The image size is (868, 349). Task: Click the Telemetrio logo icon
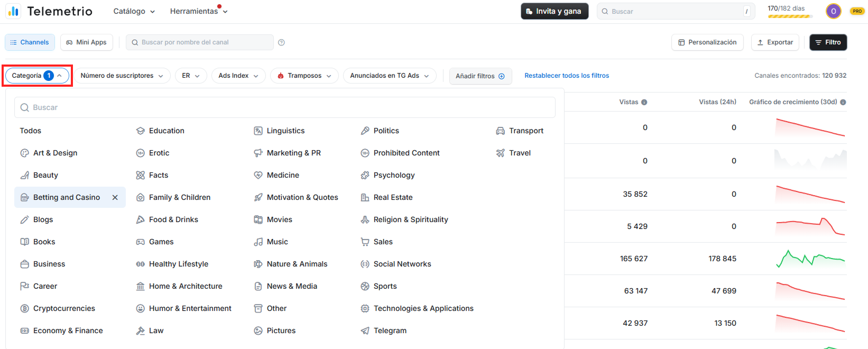pyautogui.click(x=13, y=11)
